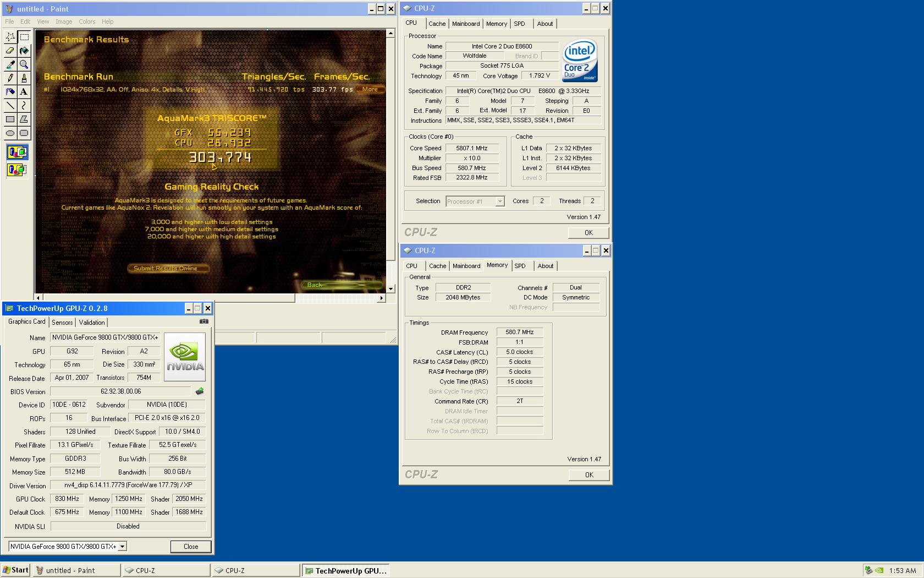Click the DRAM Frequency value 580.7 MHz
Image resolution: width=924 pixels, height=578 pixels.
[x=520, y=332]
